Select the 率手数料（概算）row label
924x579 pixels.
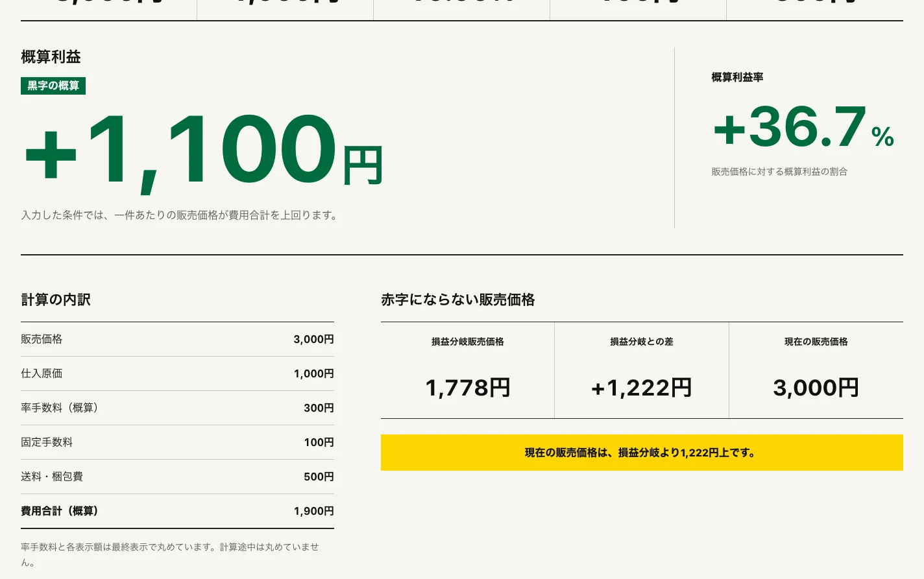(59, 408)
